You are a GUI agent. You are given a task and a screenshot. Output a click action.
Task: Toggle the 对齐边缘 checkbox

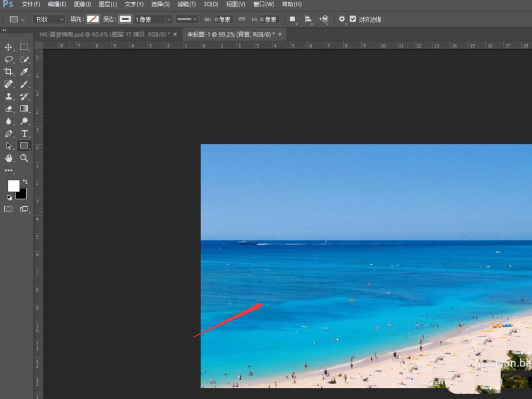coord(353,19)
